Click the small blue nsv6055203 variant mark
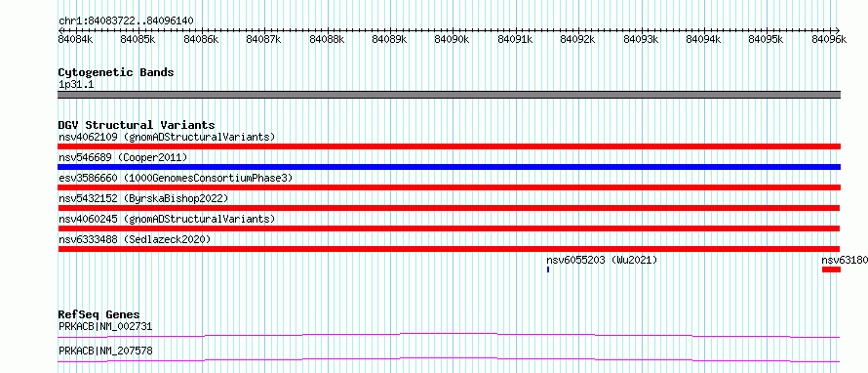This screenshot has width=868, height=373. coord(548,269)
